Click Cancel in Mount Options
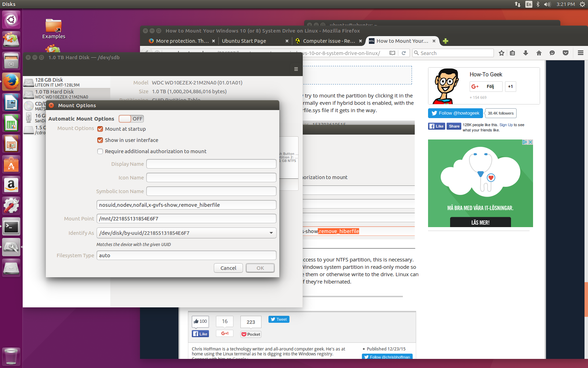 click(228, 268)
